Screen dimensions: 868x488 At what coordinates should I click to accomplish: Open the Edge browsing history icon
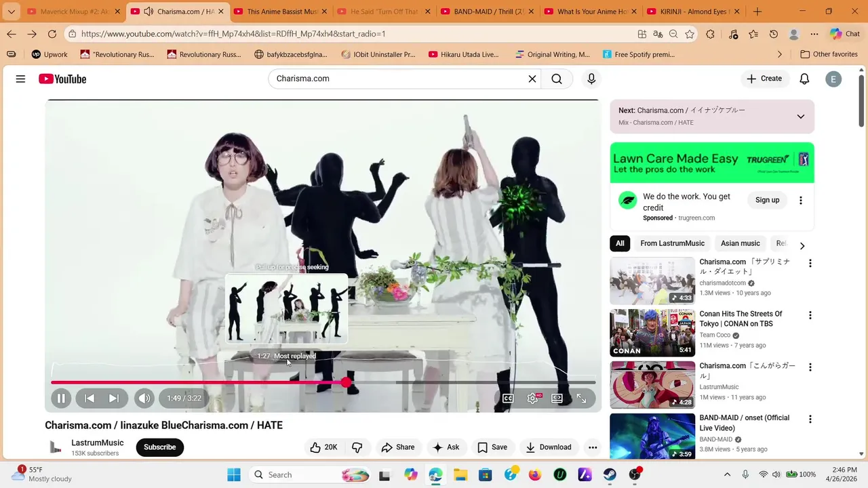[x=774, y=34]
